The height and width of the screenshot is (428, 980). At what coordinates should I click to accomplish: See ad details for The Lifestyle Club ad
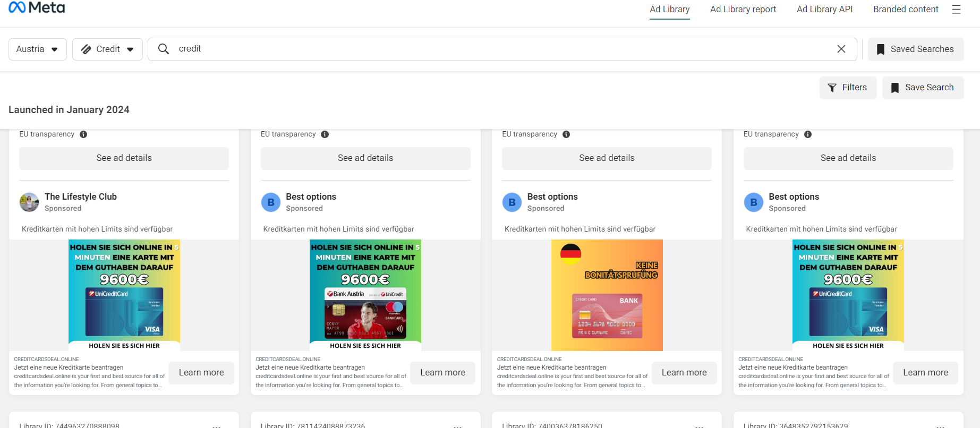click(x=124, y=158)
